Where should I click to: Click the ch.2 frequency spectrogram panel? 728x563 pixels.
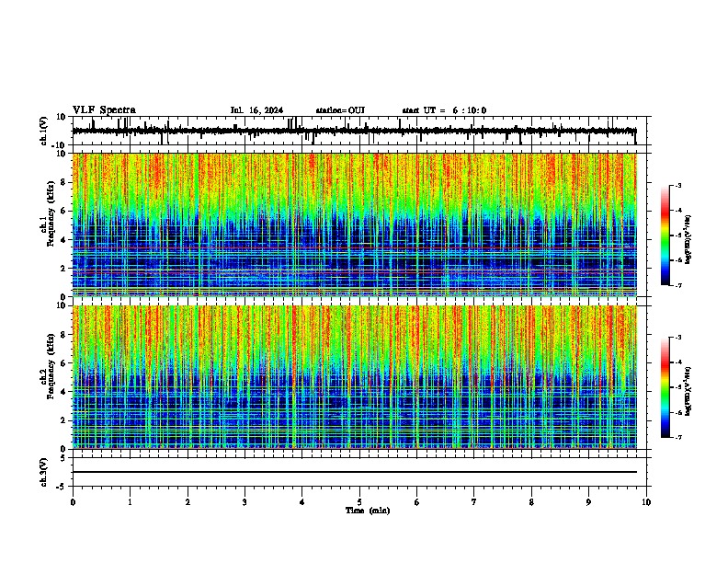tap(355, 377)
